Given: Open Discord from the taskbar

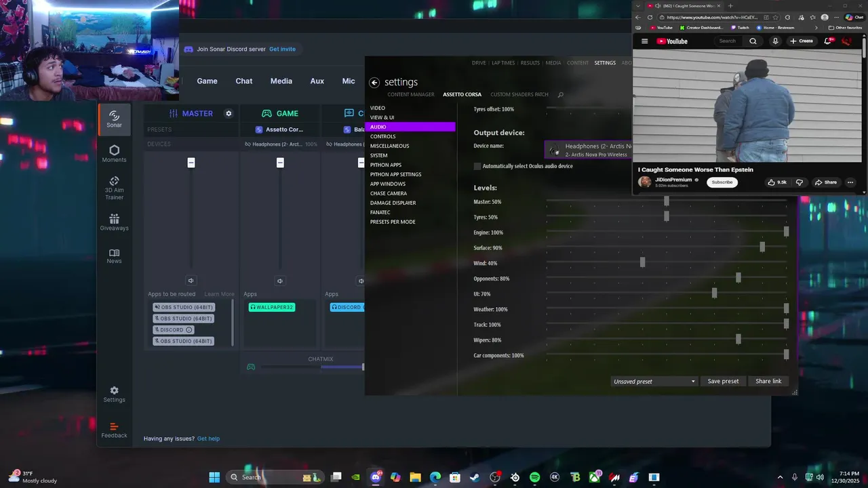Looking at the screenshot, I should click(376, 477).
